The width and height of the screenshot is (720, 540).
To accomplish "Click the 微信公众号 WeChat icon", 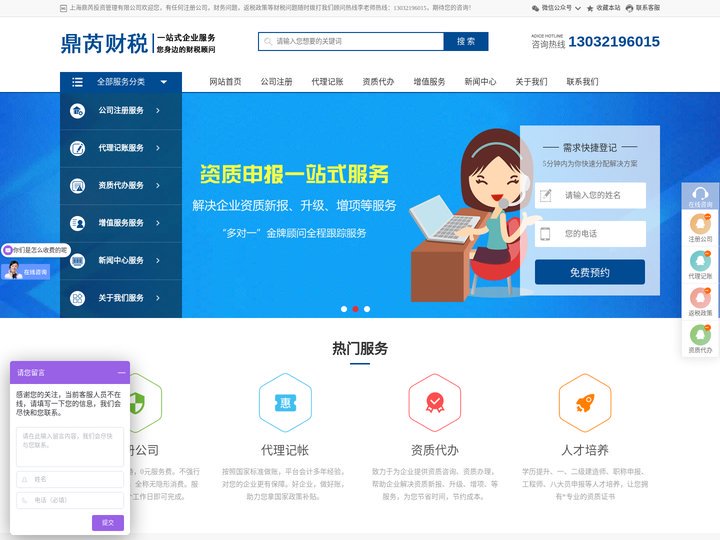I will click(535, 8).
